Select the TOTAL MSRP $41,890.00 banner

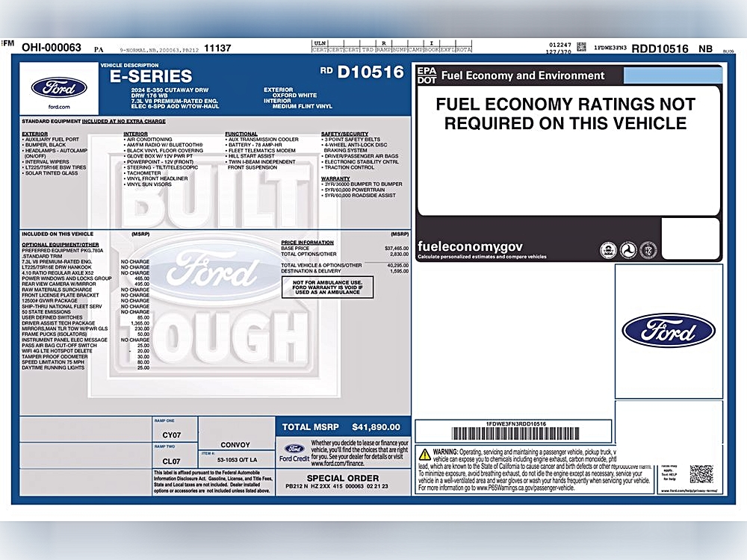click(x=343, y=427)
